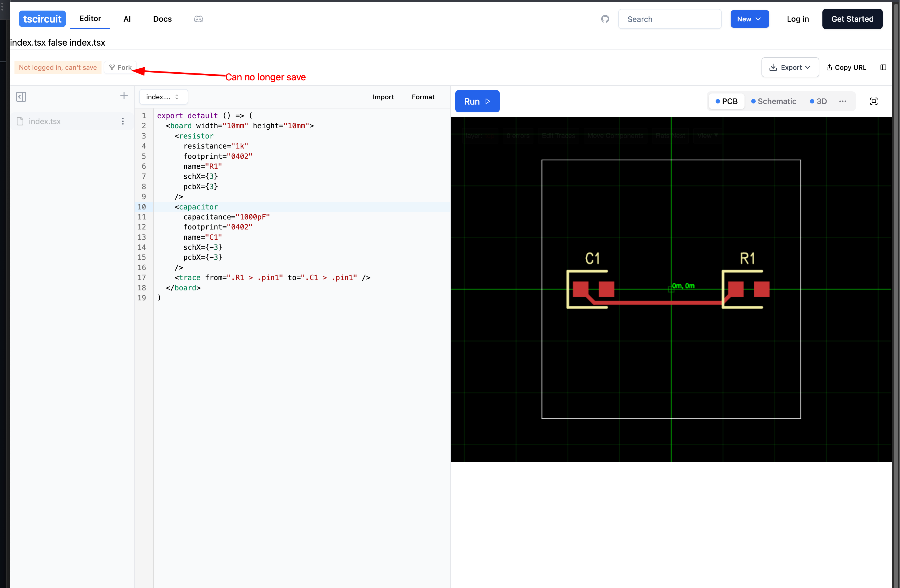Click the red C1 pad on PCB
Viewport: 900px width, 588px height.
pos(580,289)
